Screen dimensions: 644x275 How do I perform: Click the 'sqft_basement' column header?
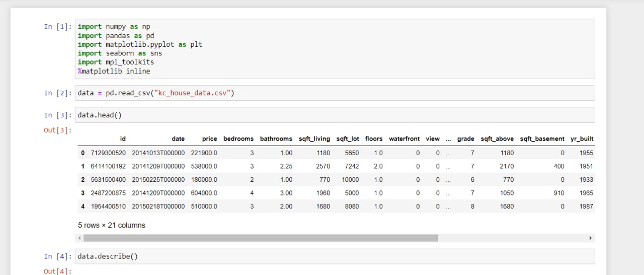point(542,139)
